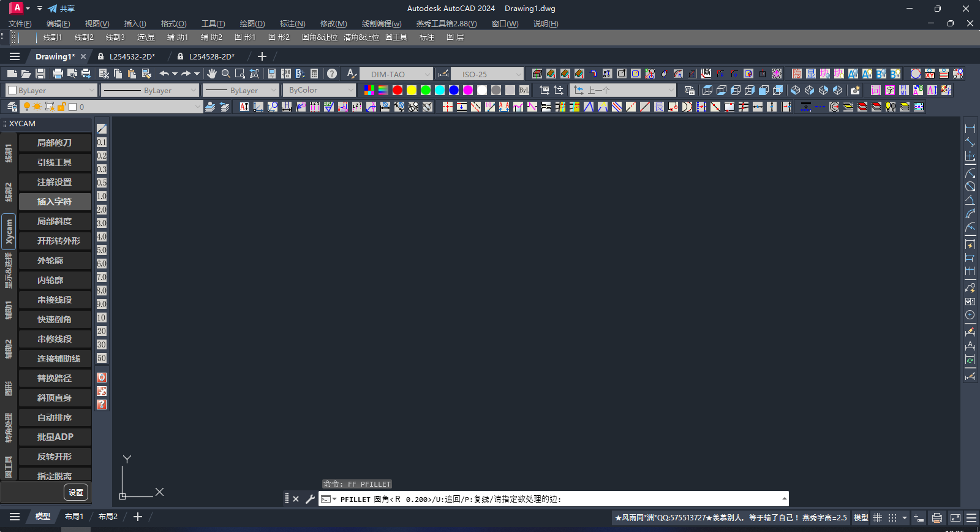This screenshot has width=980, height=532.
Task: Click the 显 show icon
Action: coord(811,74)
